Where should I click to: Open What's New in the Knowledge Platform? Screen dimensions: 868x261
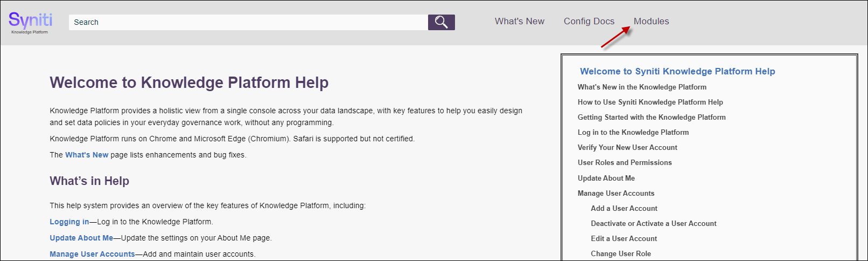642,87
